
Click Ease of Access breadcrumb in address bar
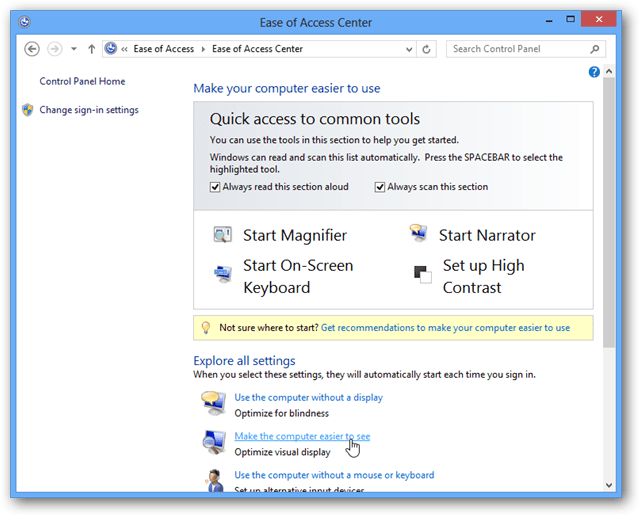point(164,49)
